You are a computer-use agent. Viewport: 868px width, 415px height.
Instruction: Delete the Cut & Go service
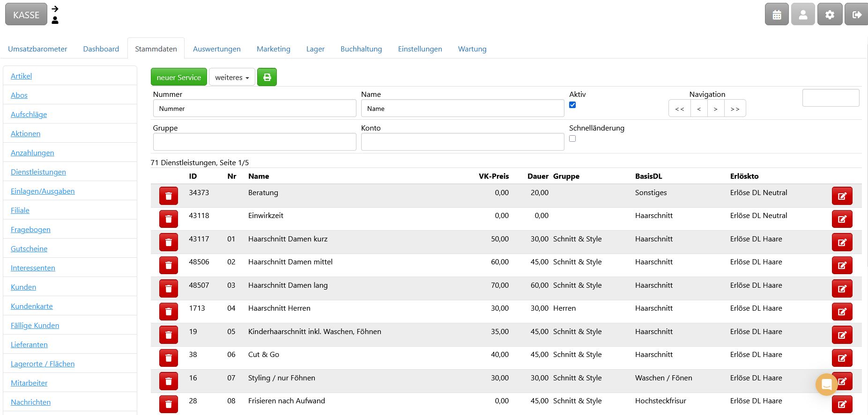point(169,358)
